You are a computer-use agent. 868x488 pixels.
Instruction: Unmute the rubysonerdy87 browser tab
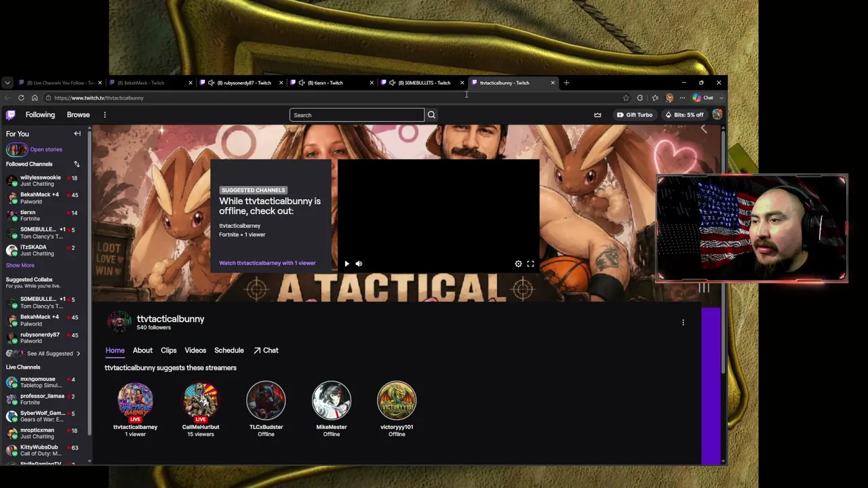(x=211, y=83)
